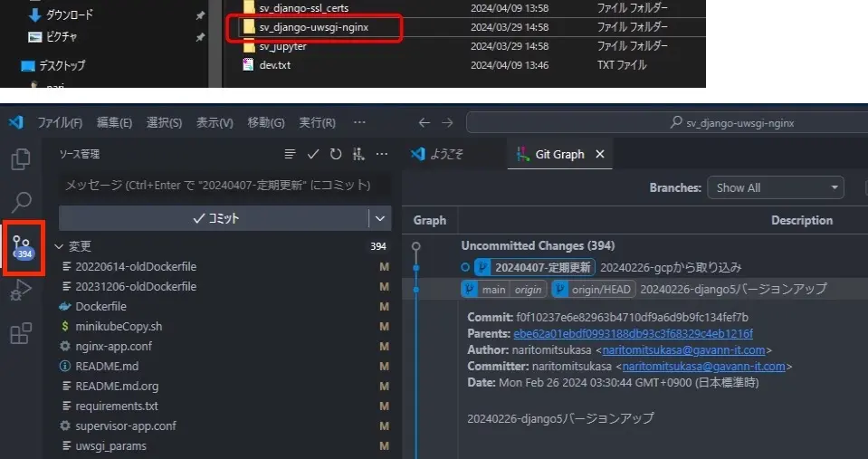Select the origin/HEAD label

pos(594,289)
